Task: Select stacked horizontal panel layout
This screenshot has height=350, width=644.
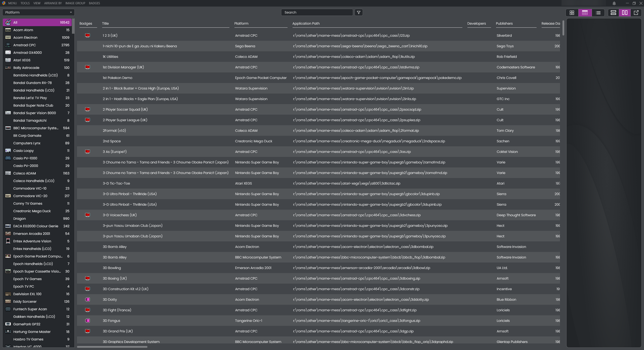Action: pos(613,13)
